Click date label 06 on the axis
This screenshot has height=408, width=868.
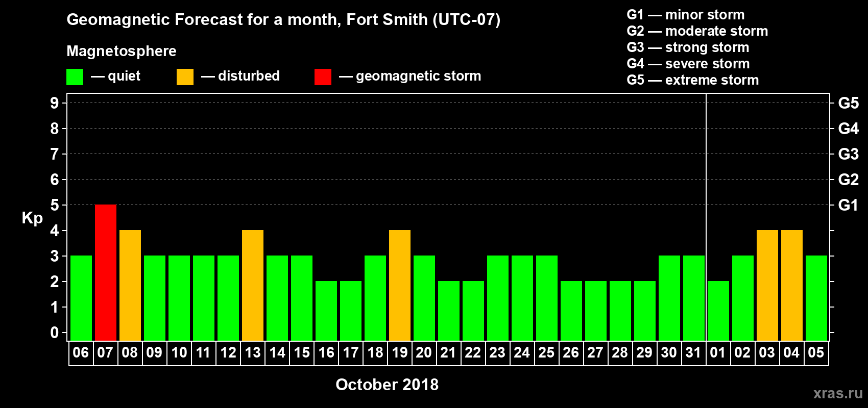click(81, 352)
